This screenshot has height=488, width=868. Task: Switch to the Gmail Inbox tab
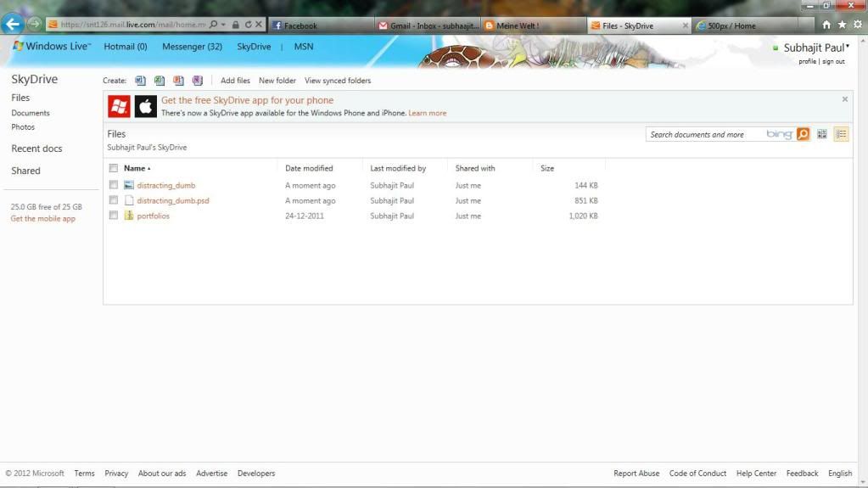point(428,25)
